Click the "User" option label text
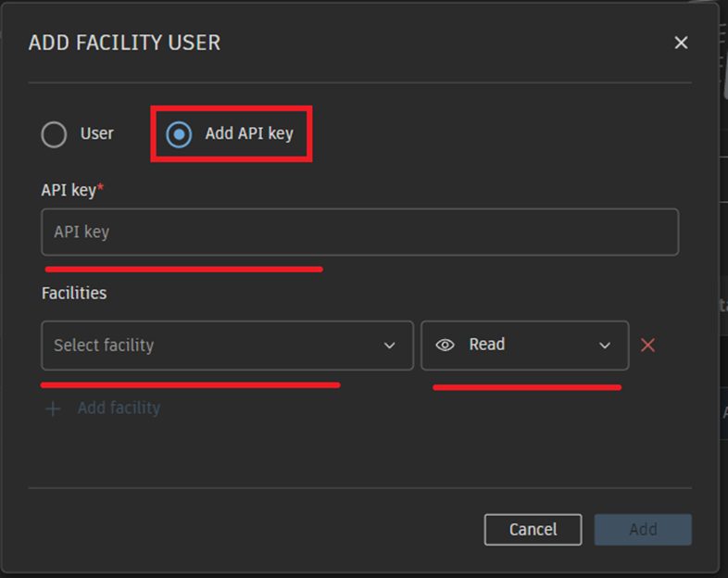Image resolution: width=728 pixels, height=578 pixels. [x=96, y=133]
